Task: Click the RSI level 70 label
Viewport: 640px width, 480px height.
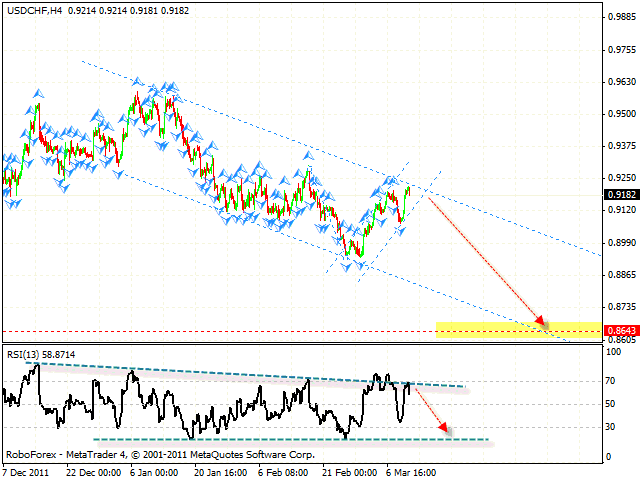Action: point(609,381)
